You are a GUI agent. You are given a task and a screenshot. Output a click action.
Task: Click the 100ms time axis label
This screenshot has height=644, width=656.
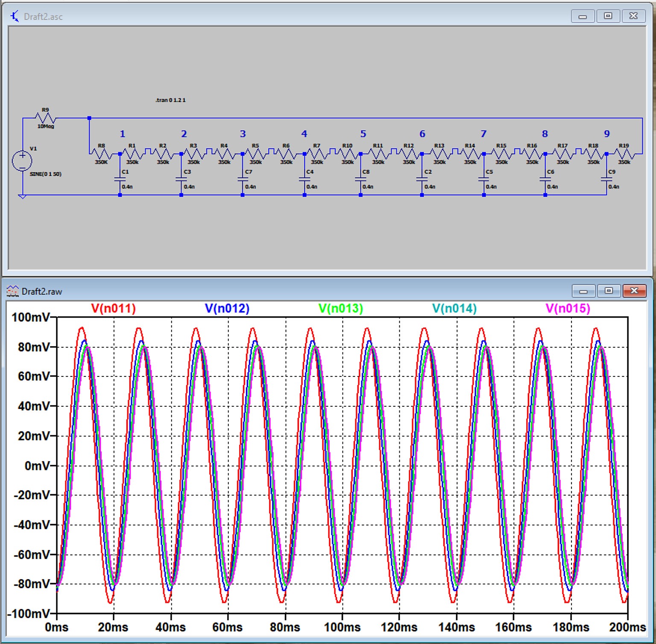click(x=342, y=627)
